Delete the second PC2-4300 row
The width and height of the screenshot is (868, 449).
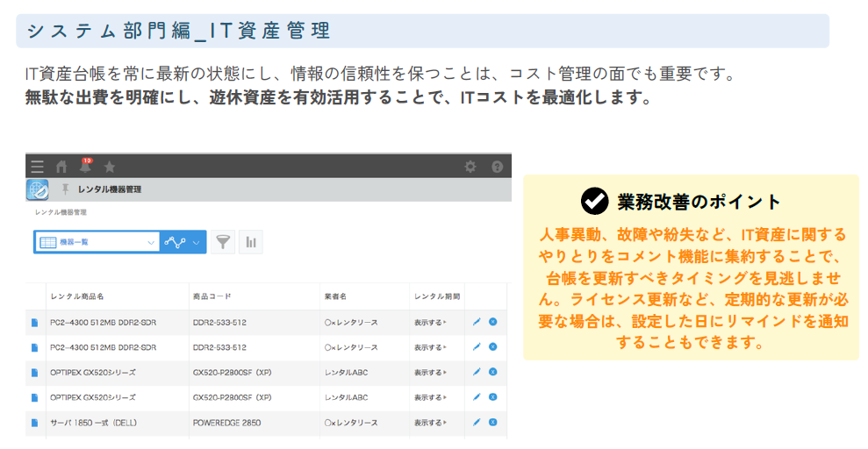(x=492, y=347)
